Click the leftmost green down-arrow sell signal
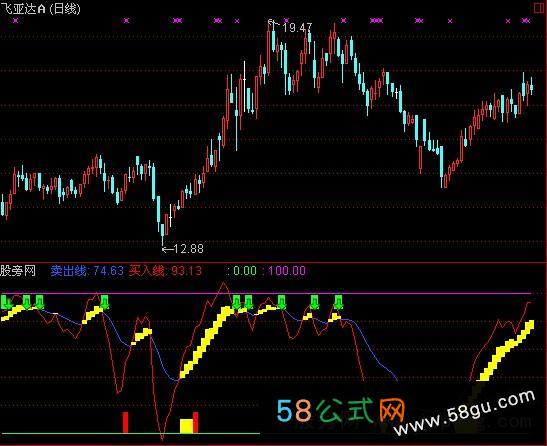Image resolution: width=547 pixels, height=446 pixels. pyautogui.click(x=6, y=302)
